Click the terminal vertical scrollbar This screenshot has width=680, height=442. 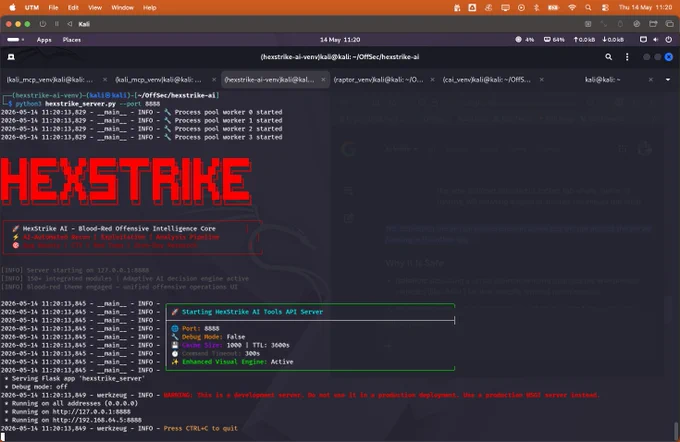click(x=676, y=431)
